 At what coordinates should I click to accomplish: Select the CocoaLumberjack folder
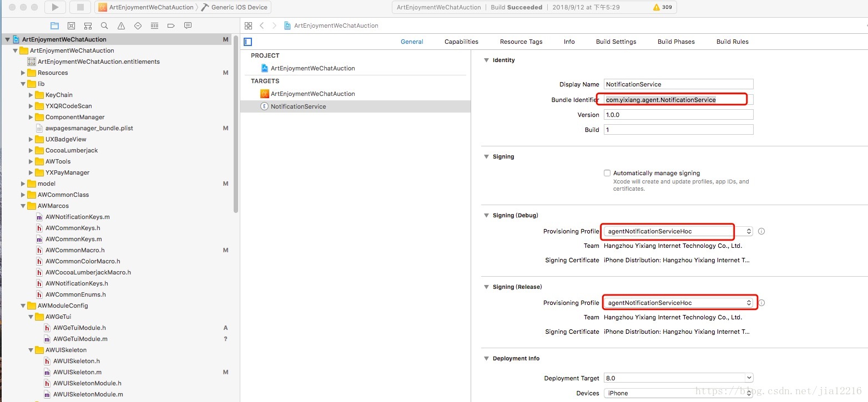[x=71, y=150]
